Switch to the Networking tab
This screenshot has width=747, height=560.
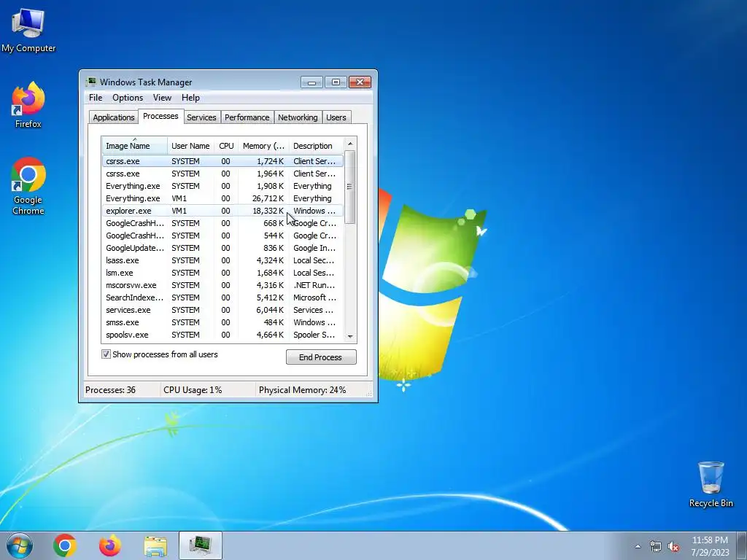pyautogui.click(x=298, y=117)
